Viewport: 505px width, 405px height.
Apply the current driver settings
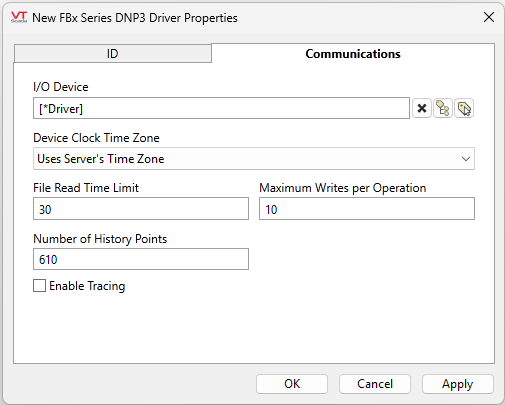458,384
